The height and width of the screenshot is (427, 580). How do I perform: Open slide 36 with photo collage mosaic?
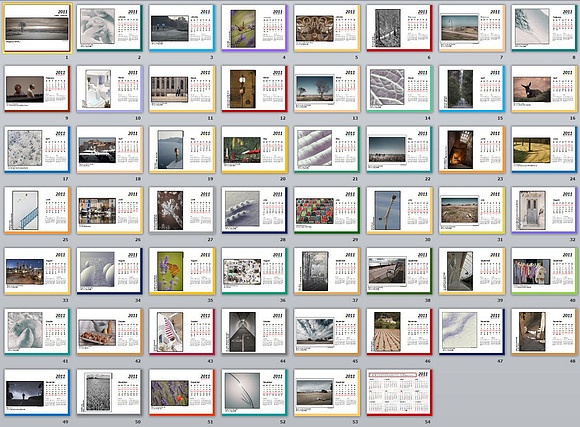[254, 271]
